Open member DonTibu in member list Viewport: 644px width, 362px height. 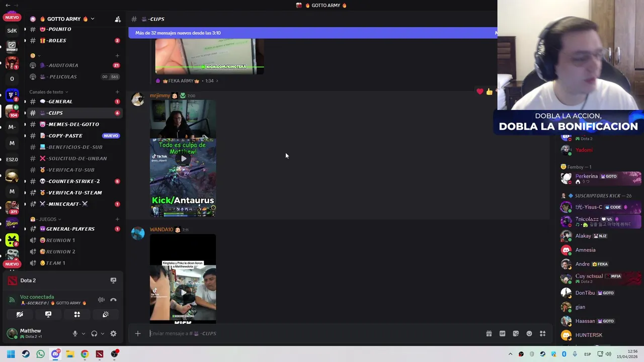(x=601, y=293)
